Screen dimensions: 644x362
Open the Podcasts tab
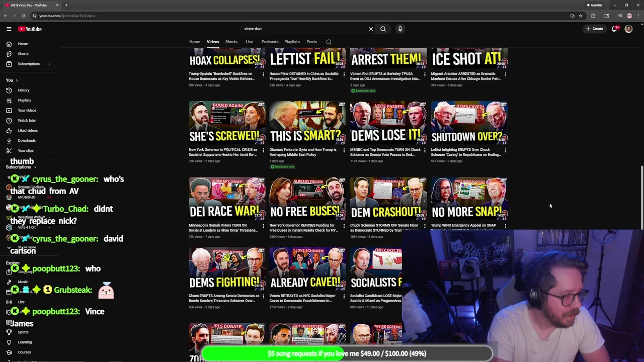270,42
